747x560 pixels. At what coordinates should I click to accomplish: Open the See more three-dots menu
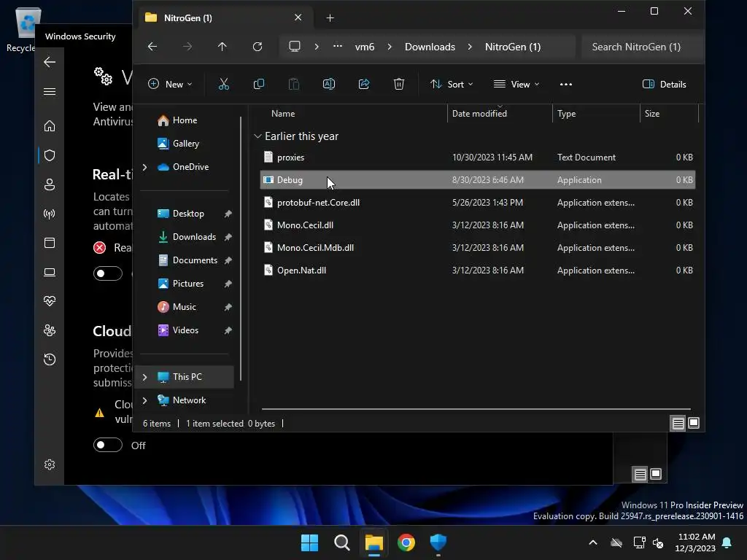(x=566, y=85)
